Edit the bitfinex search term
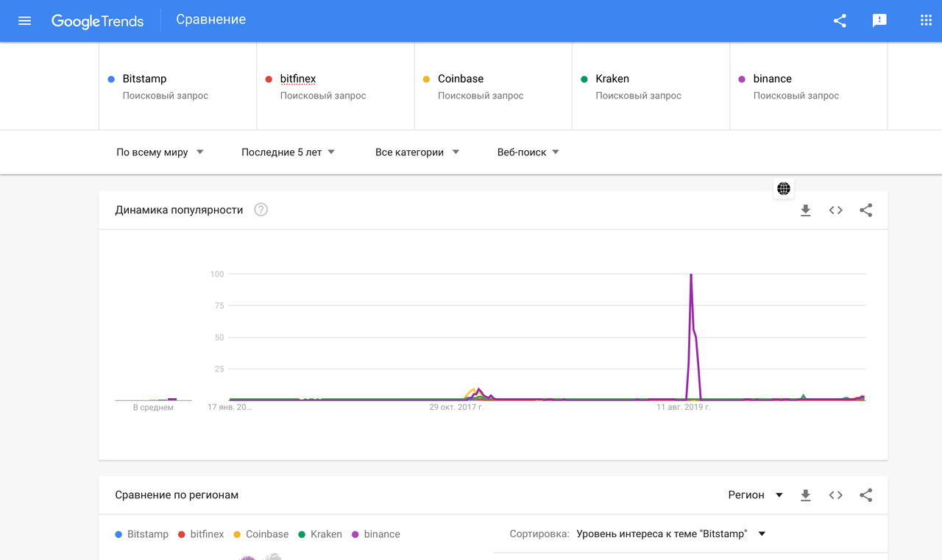Screen dimensions: 942x560 [x=336, y=86]
